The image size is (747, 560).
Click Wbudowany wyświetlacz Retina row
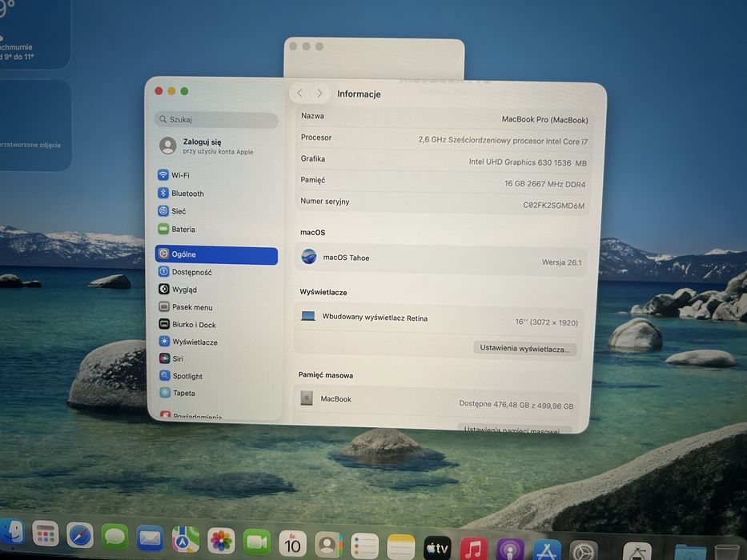pyautogui.click(x=440, y=318)
